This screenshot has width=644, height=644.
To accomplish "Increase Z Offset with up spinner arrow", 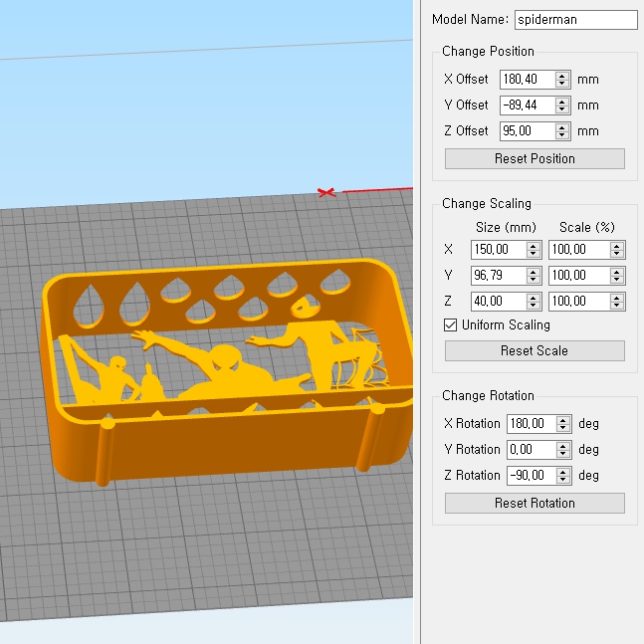I will point(562,127).
